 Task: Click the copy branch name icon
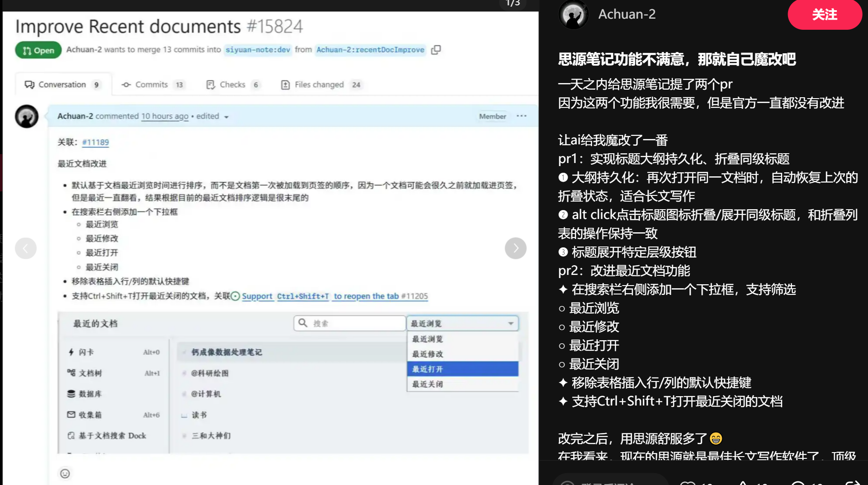click(x=436, y=50)
